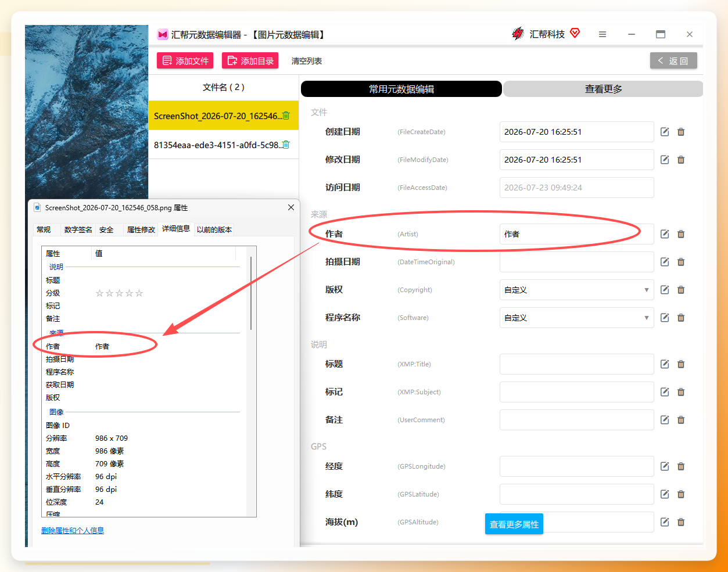Click the delete trash icon for 创建日期 row
Screen dimensions: 728x572
[x=681, y=132]
